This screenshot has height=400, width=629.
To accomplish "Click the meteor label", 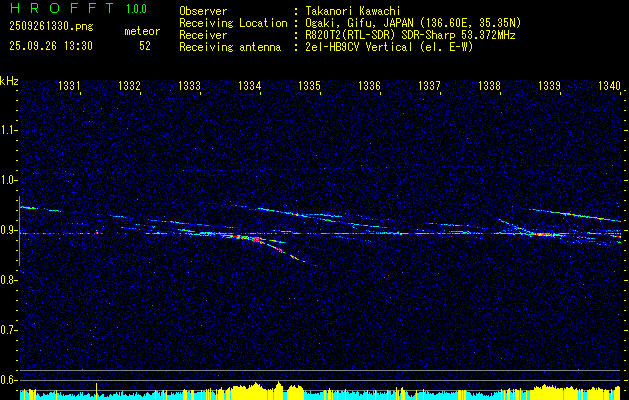I will point(142,31).
